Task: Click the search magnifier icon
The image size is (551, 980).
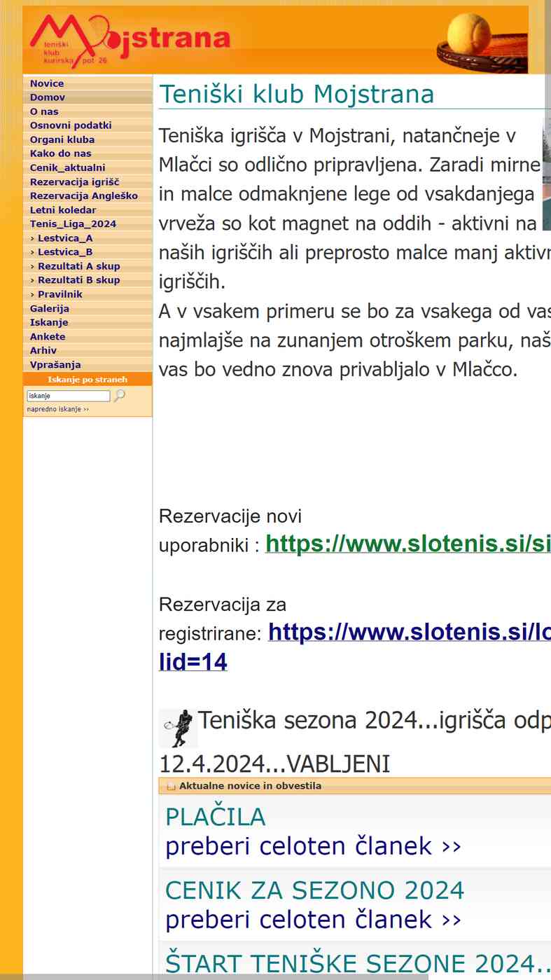Action: (119, 396)
